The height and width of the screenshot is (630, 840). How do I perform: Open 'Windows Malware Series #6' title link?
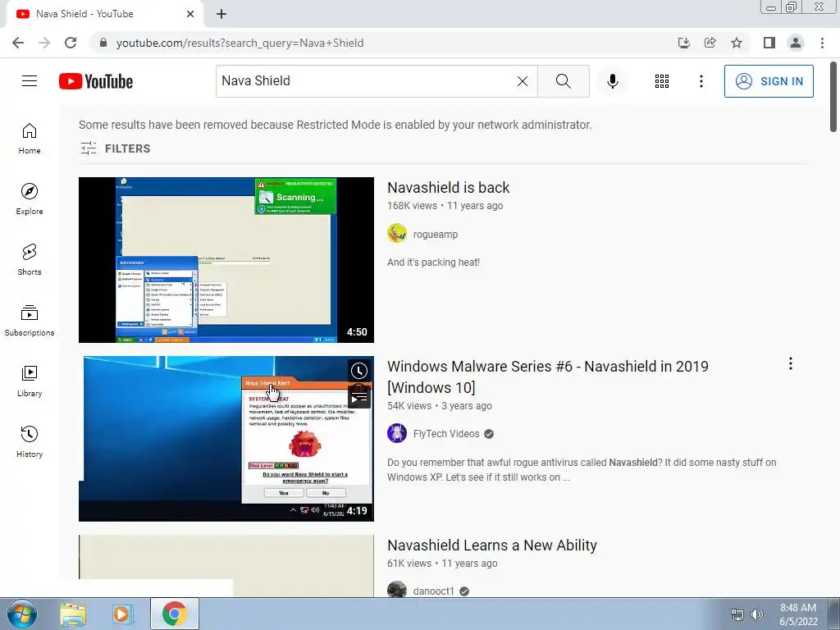547,377
